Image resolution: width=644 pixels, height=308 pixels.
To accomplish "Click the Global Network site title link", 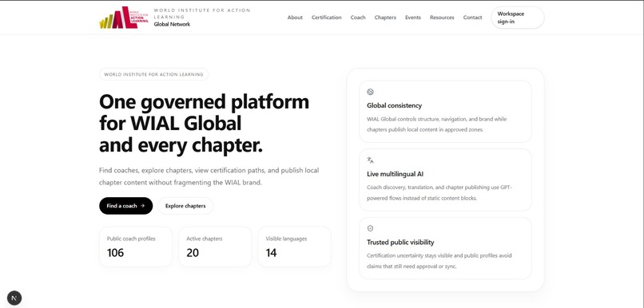I will (172, 24).
